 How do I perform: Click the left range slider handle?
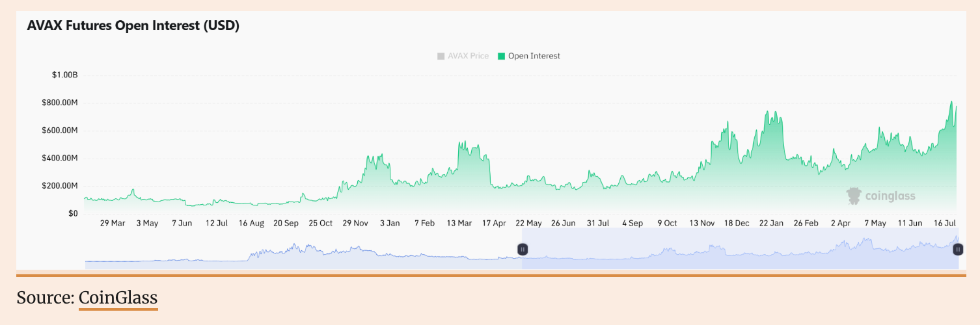pyautogui.click(x=522, y=249)
